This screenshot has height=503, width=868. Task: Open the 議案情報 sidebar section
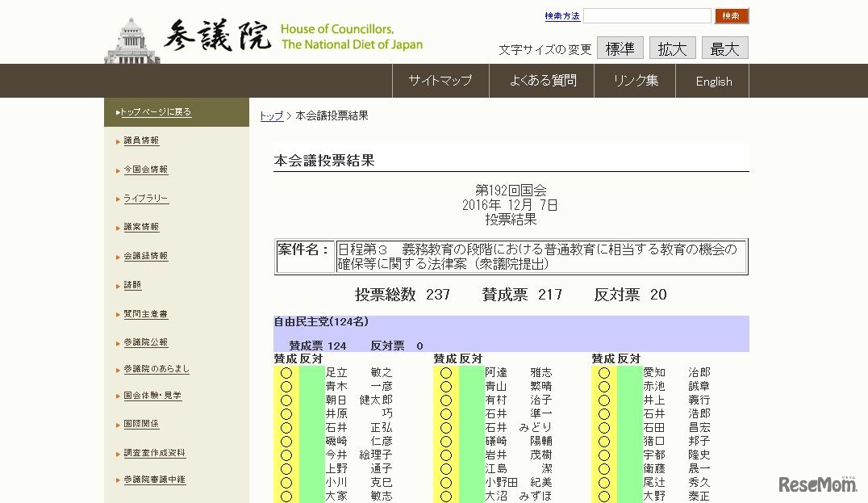click(x=140, y=227)
